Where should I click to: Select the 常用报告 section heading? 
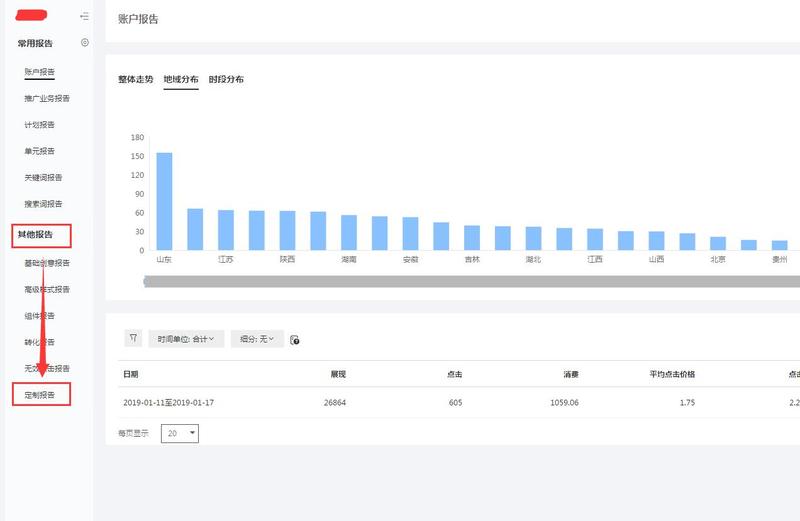35,43
